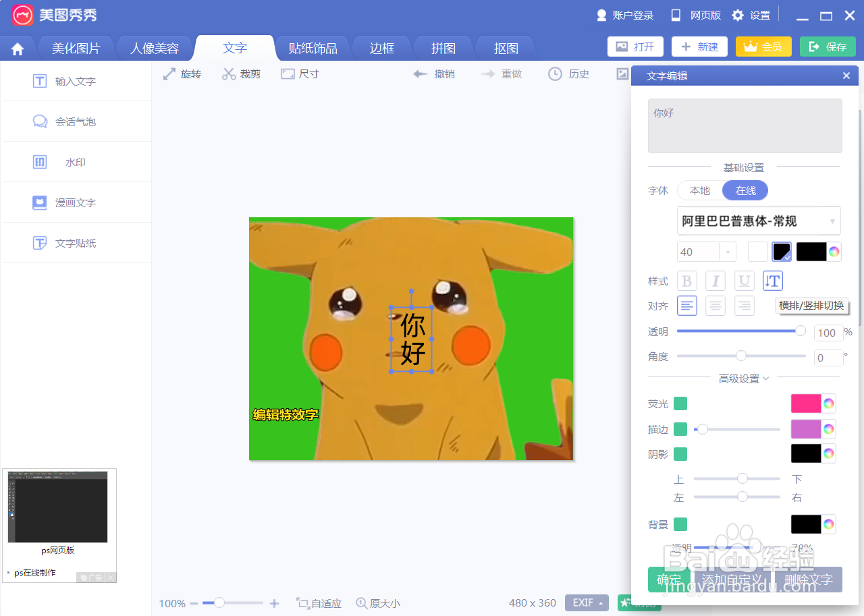Open color picker for 阴影 shadow
864x616 pixels.
828,453
